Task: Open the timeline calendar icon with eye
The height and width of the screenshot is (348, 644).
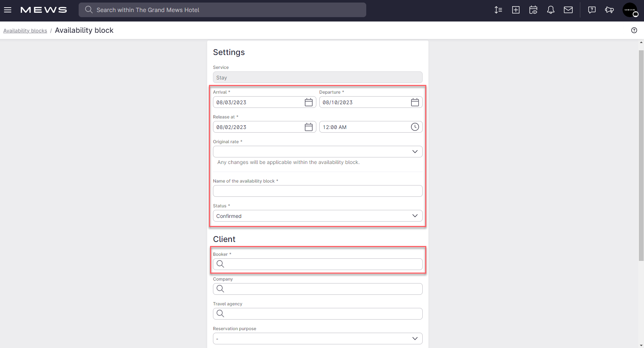Action: coord(533,10)
